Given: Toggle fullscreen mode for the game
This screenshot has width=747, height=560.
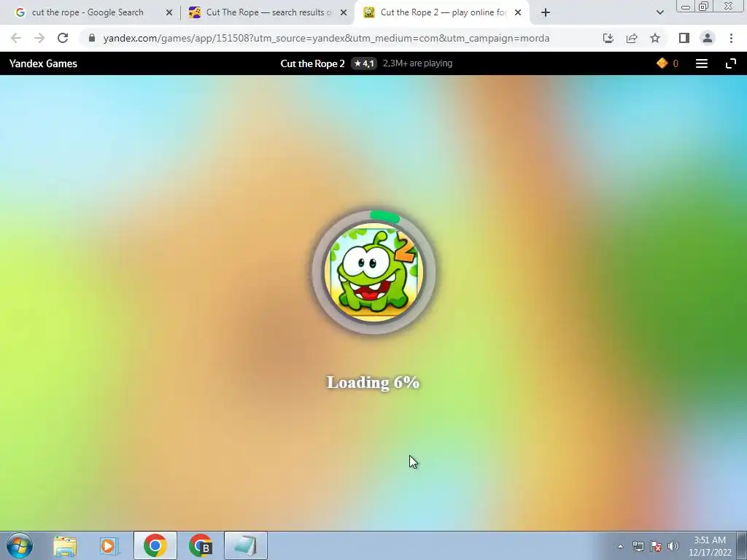Looking at the screenshot, I should (x=731, y=63).
